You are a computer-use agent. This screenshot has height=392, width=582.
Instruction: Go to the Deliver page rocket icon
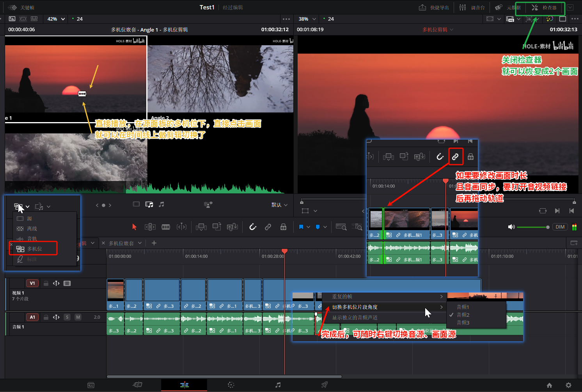coord(324,385)
